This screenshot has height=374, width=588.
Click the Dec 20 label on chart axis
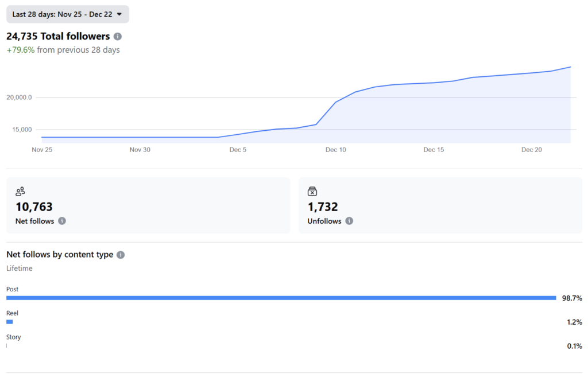[x=531, y=150]
